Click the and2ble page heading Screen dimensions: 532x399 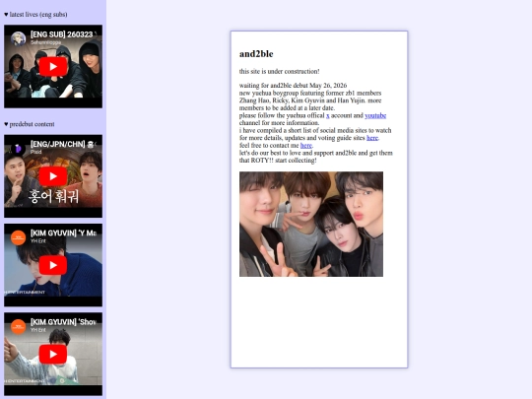256,54
